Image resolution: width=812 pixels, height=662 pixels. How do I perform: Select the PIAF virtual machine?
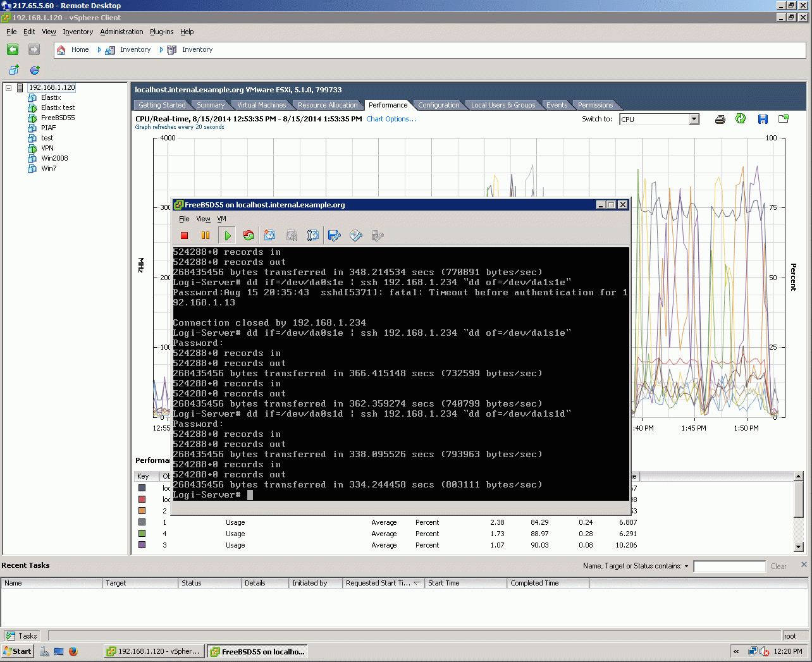pos(48,128)
